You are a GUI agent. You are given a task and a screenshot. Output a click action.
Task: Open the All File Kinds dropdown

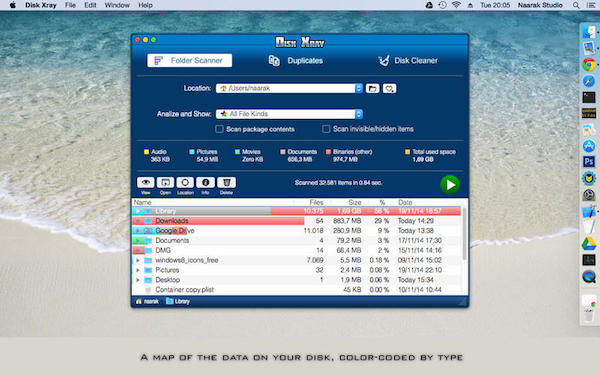pyautogui.click(x=289, y=114)
